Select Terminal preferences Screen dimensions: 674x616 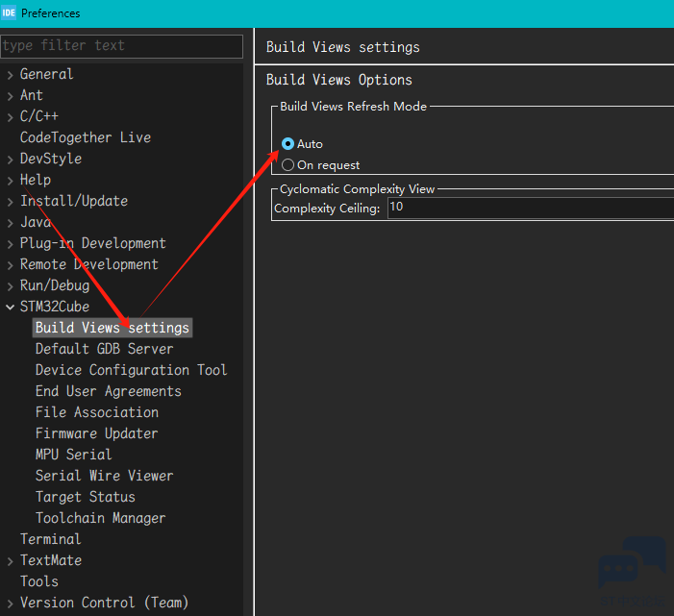51,539
